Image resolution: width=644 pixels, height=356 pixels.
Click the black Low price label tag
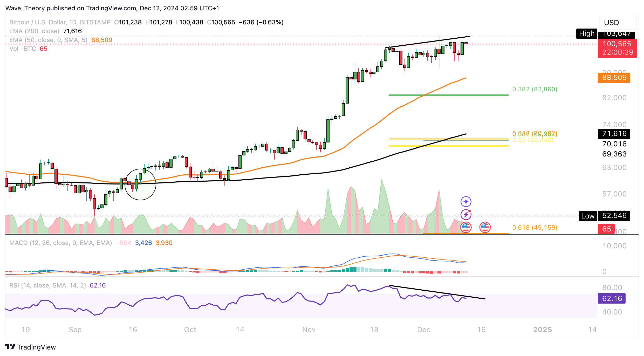click(x=588, y=216)
